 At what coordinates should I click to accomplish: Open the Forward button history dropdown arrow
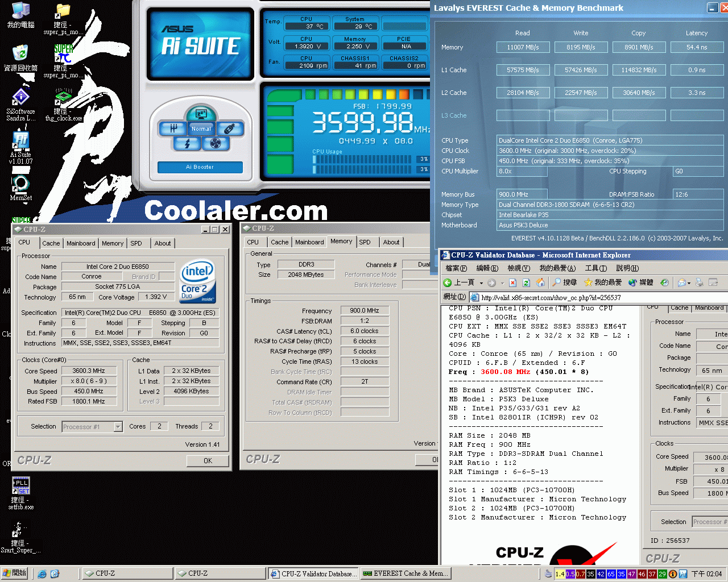click(x=502, y=282)
